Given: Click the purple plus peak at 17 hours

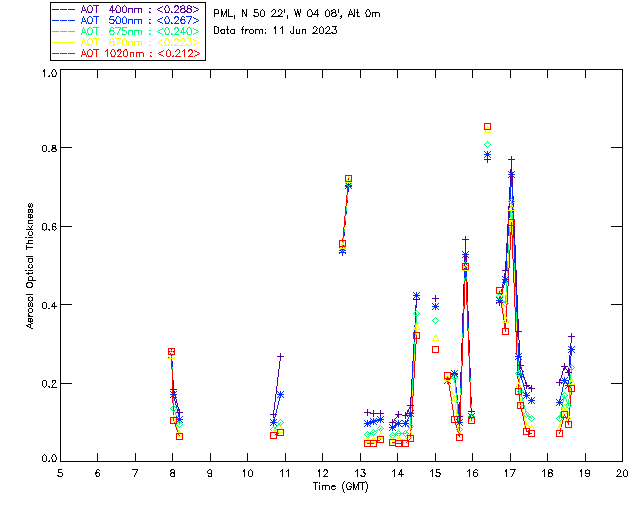Looking at the screenshot, I should coord(511,160).
